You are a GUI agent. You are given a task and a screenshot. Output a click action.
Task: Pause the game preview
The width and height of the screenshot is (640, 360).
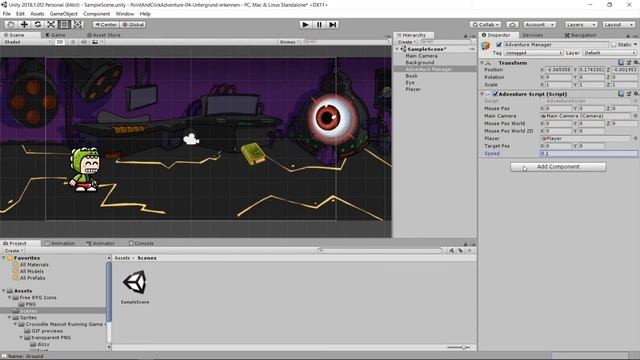point(319,24)
